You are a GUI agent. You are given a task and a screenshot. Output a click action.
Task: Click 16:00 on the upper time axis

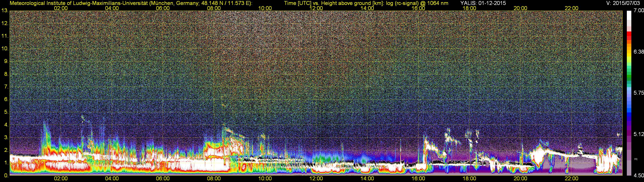tap(418, 8)
